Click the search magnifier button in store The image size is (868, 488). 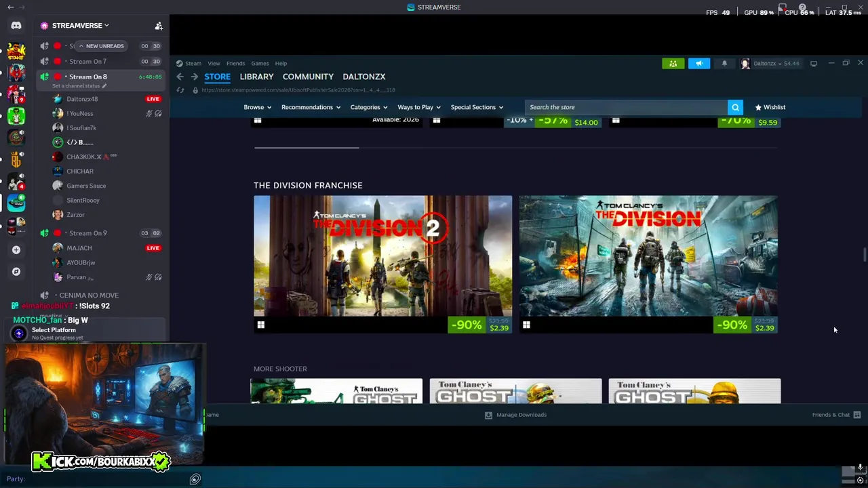[x=735, y=107]
